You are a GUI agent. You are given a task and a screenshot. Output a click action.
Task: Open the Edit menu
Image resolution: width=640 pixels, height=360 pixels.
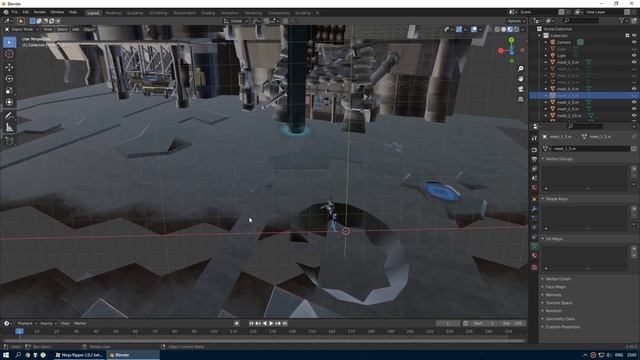[26, 12]
